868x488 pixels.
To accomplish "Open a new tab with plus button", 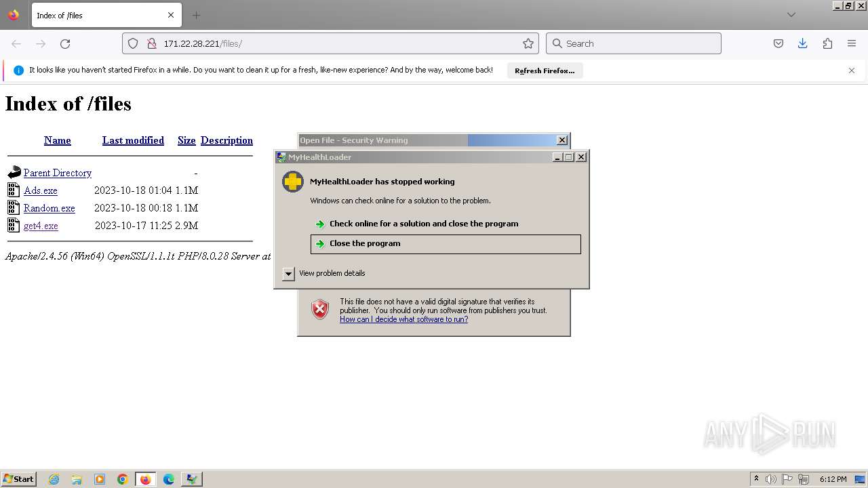I will click(x=196, y=15).
